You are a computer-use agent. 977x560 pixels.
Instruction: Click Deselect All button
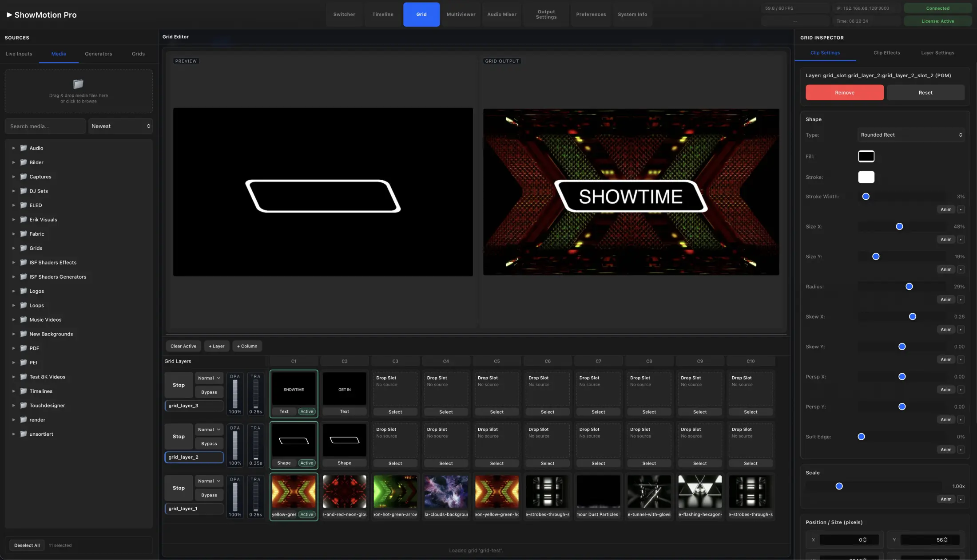point(27,545)
